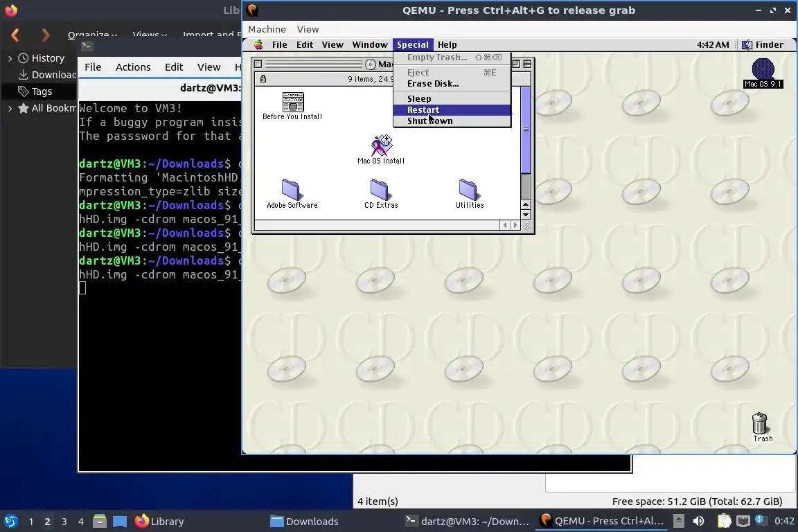
Task: Go forward with the Library forward arrow
Action: click(x=46, y=35)
